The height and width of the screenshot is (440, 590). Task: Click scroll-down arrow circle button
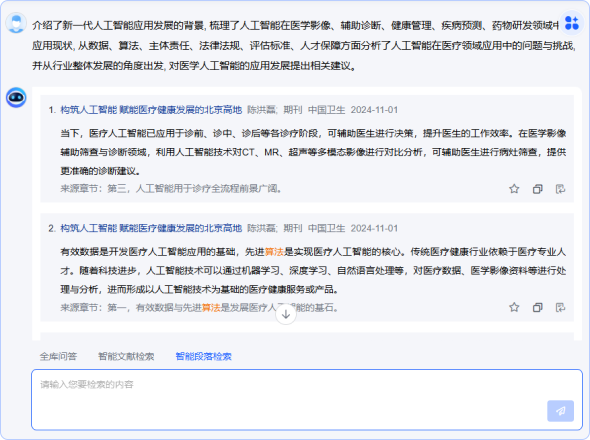286,314
